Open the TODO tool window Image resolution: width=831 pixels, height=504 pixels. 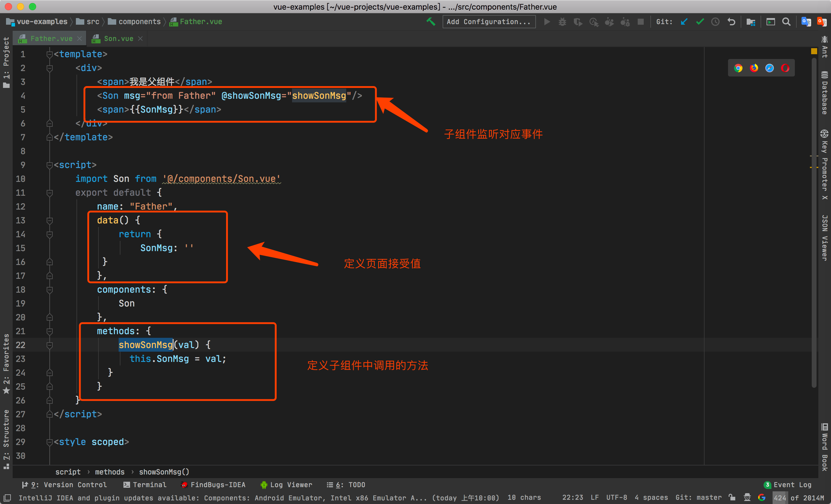click(x=346, y=485)
